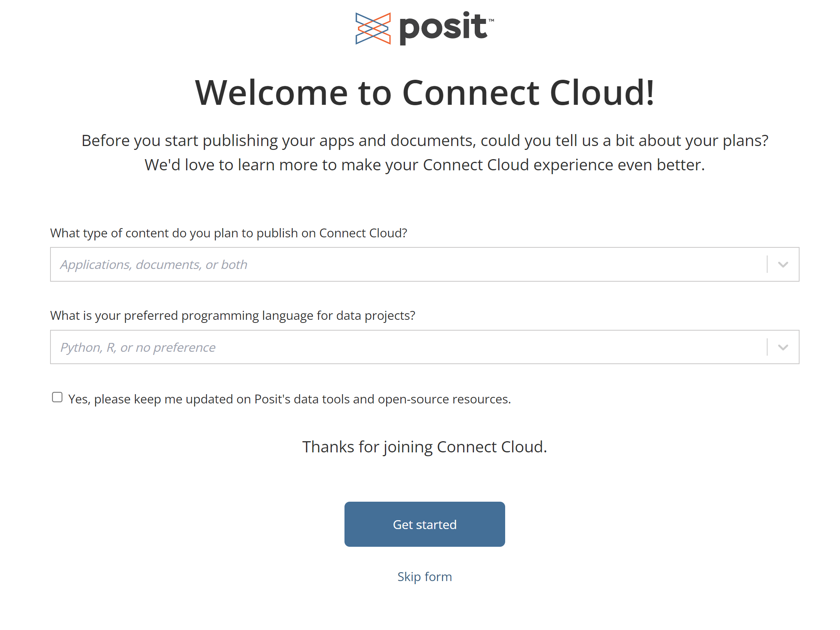Follow the Skip form link
The image size is (840, 630).
(x=425, y=577)
